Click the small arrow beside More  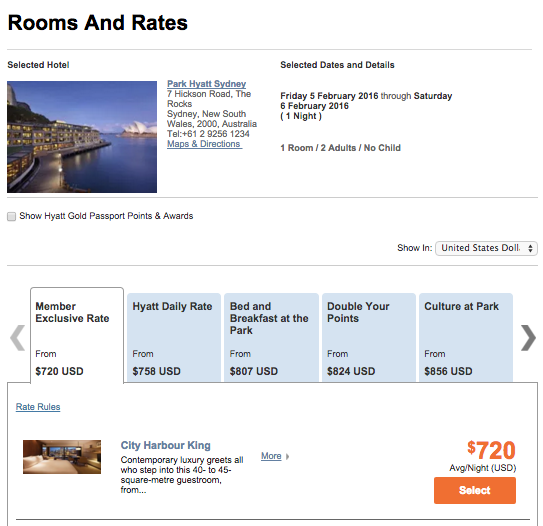click(x=287, y=457)
